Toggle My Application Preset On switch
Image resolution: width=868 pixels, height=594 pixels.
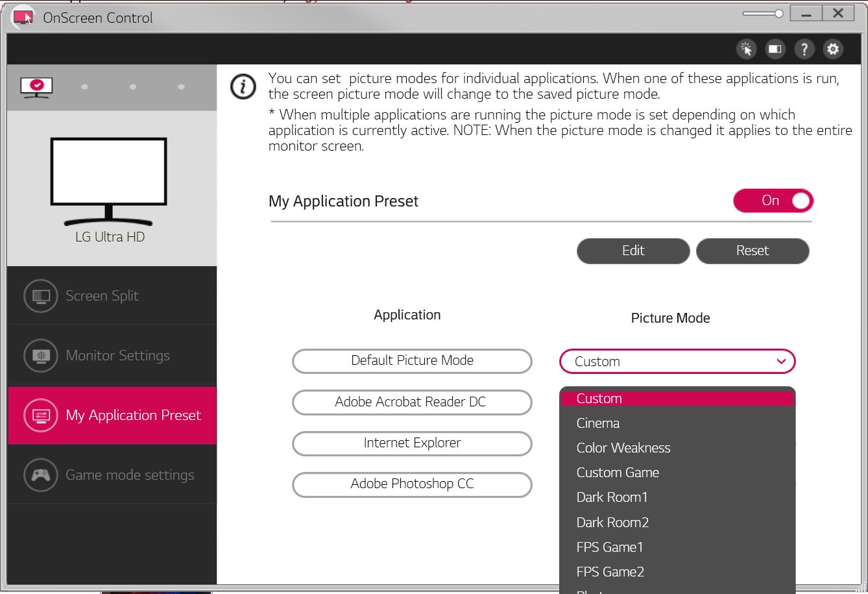(773, 201)
